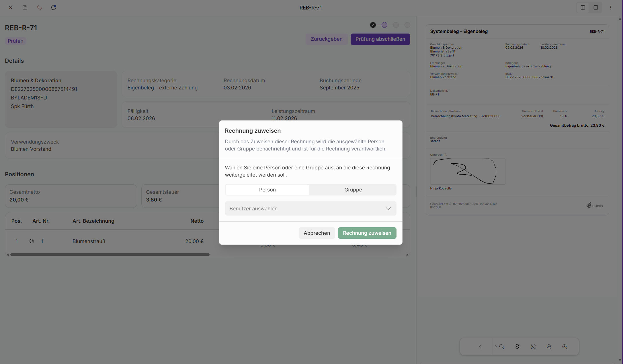This screenshot has width=623, height=364.
Task: Search within the document preview
Action: tap(501, 347)
